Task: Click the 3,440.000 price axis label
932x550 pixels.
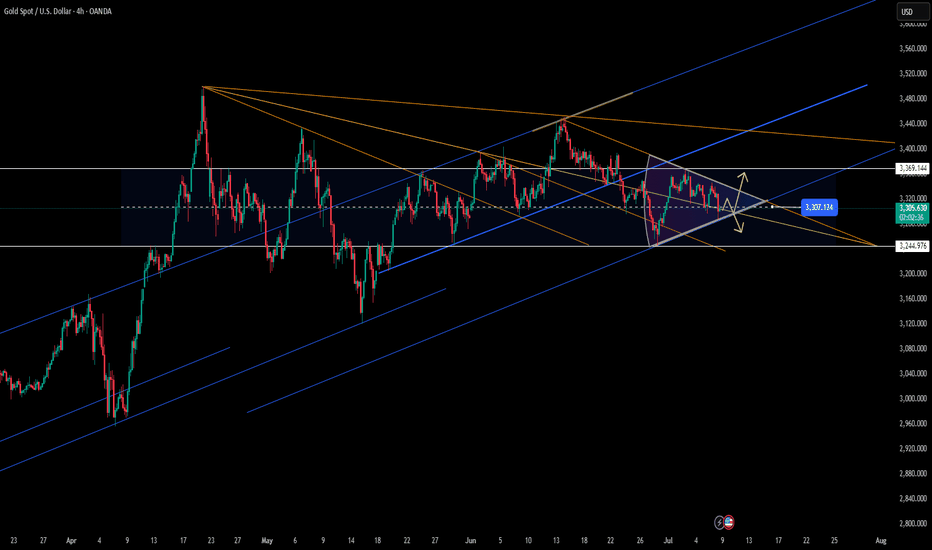Action: pyautogui.click(x=913, y=124)
